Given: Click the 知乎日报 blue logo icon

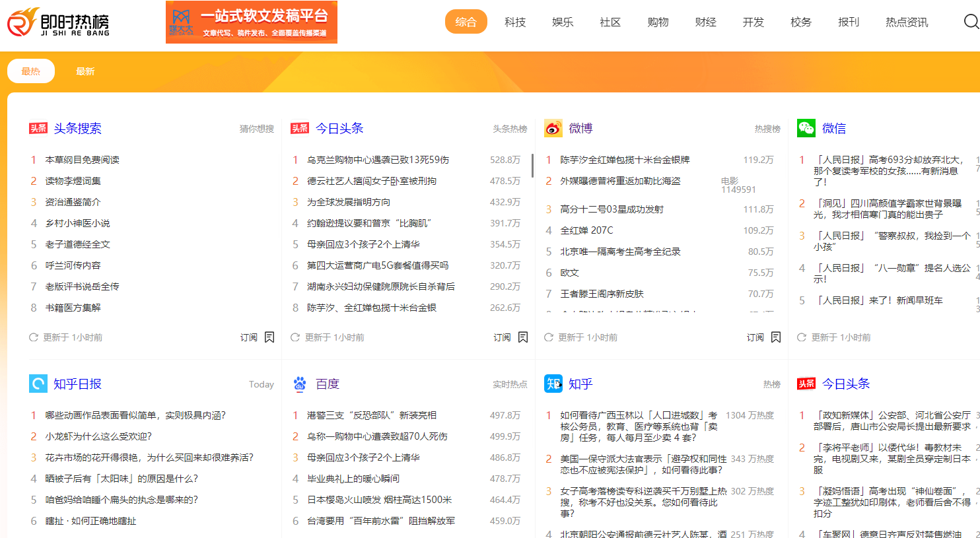Looking at the screenshot, I should (38, 384).
